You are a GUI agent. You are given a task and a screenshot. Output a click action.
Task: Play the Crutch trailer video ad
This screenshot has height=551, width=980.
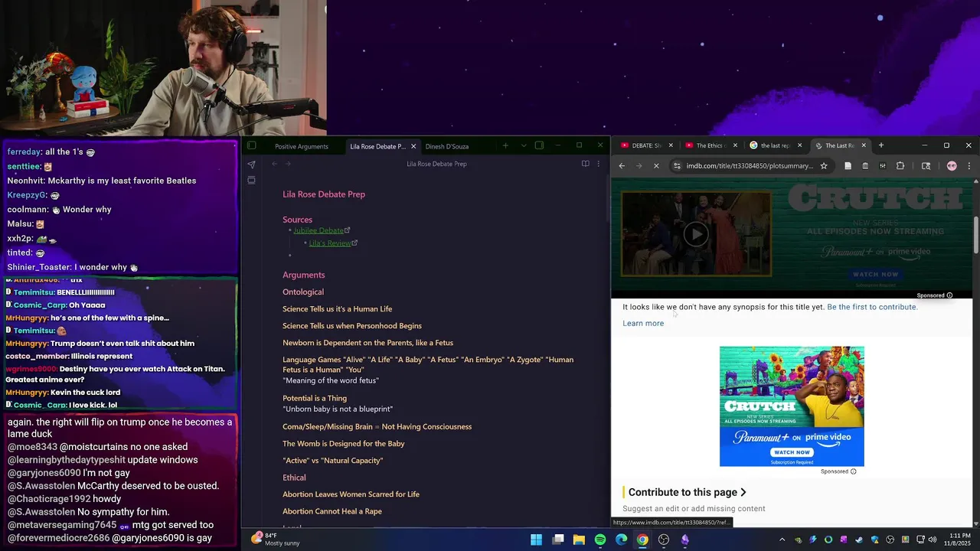point(695,233)
